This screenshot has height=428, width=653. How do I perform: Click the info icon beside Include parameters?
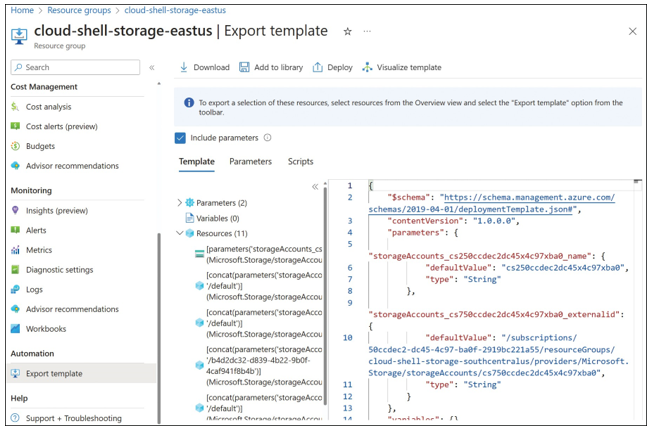(x=267, y=137)
